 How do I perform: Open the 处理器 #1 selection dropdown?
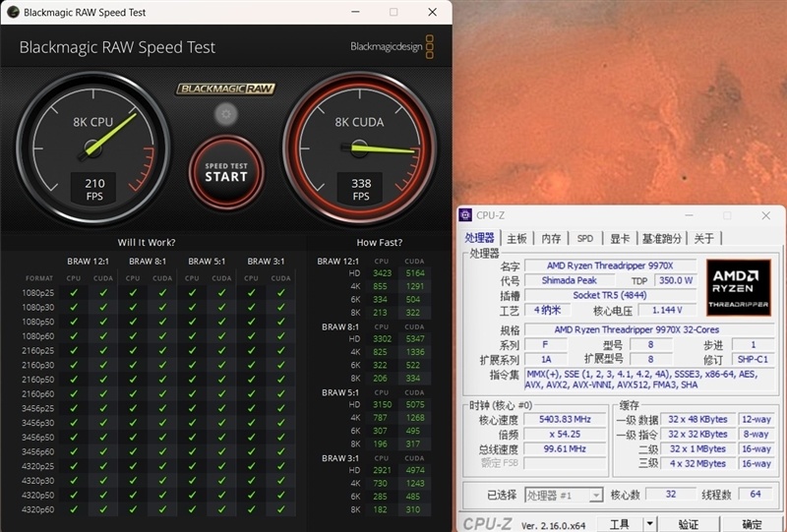[x=564, y=496]
